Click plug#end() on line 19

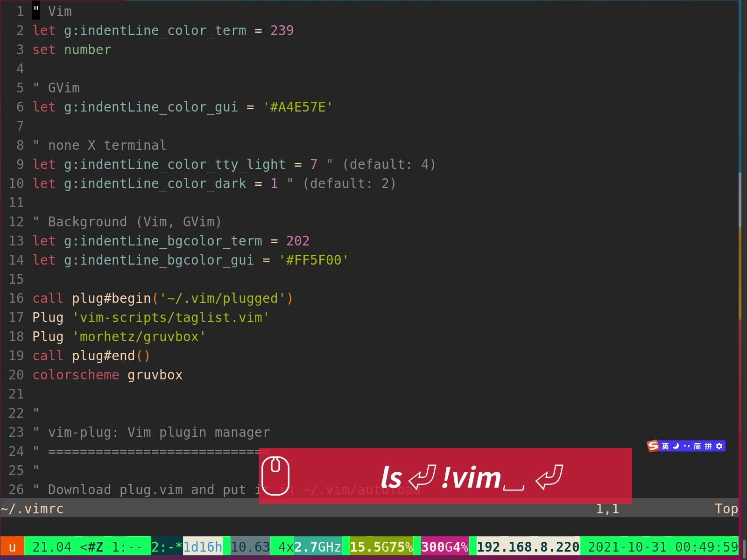pos(111,356)
